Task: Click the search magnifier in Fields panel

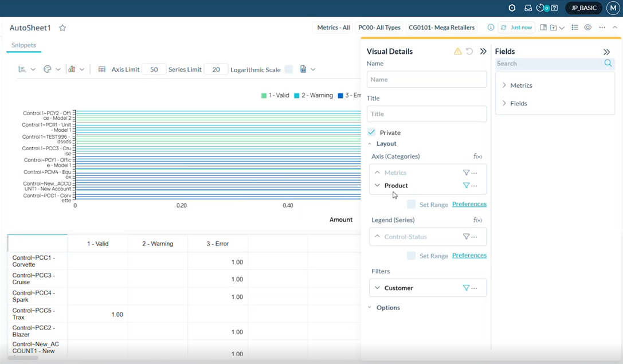Action: tap(608, 64)
